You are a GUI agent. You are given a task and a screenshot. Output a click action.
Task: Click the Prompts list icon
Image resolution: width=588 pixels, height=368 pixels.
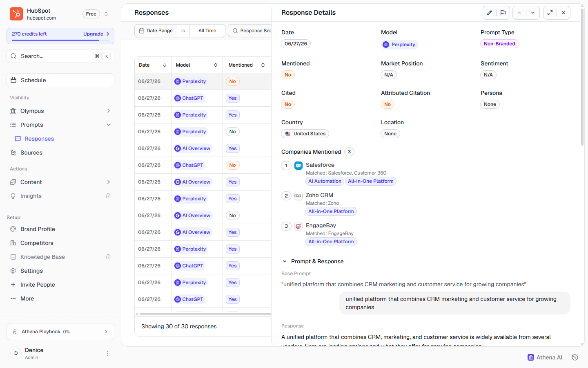[13, 125]
